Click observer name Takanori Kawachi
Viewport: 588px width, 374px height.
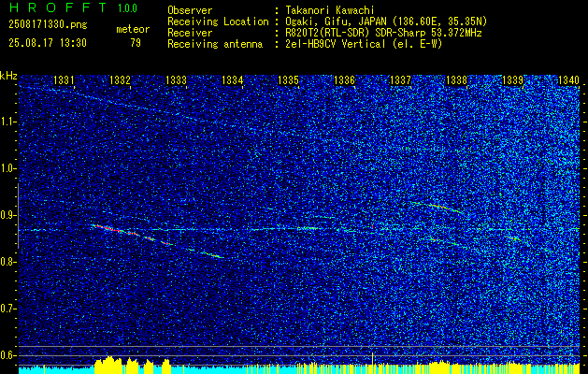point(330,10)
